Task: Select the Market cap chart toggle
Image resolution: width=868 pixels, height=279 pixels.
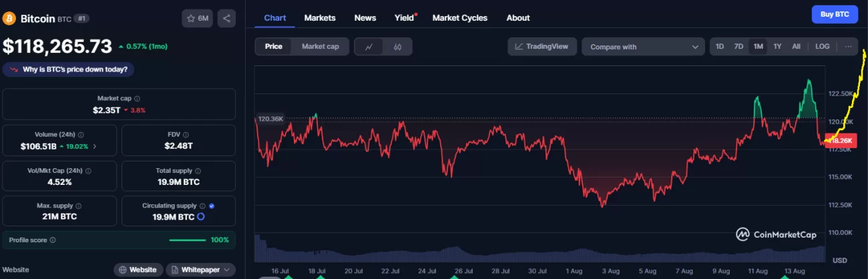Action: click(x=320, y=47)
